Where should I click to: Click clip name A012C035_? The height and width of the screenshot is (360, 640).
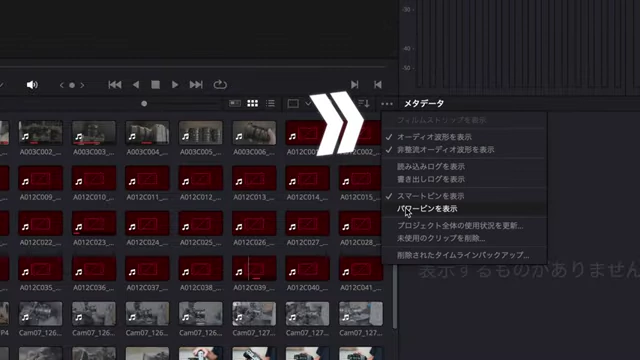40,288
